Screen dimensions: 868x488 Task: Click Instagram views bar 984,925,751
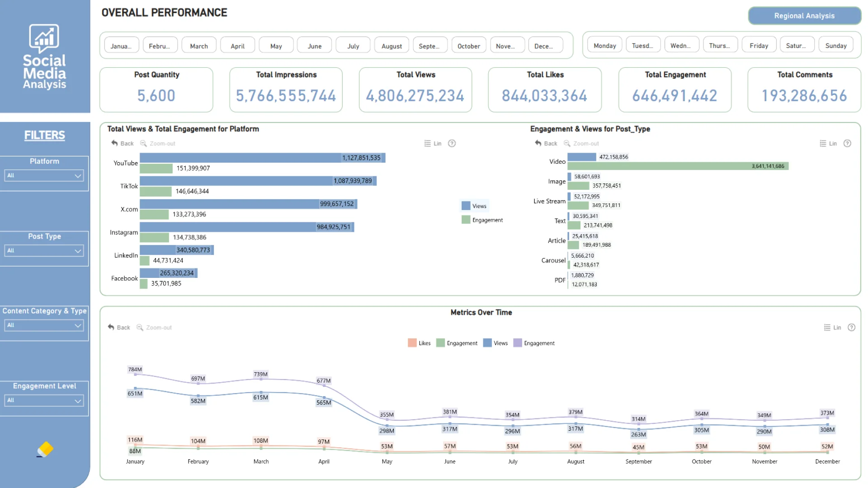247,227
